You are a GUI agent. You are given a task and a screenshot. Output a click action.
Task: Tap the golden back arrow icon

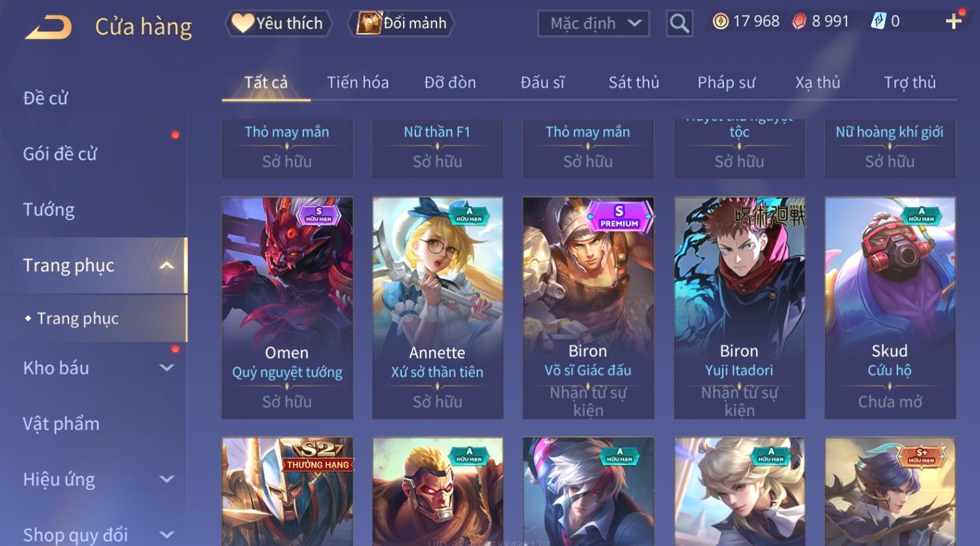pos(48,27)
